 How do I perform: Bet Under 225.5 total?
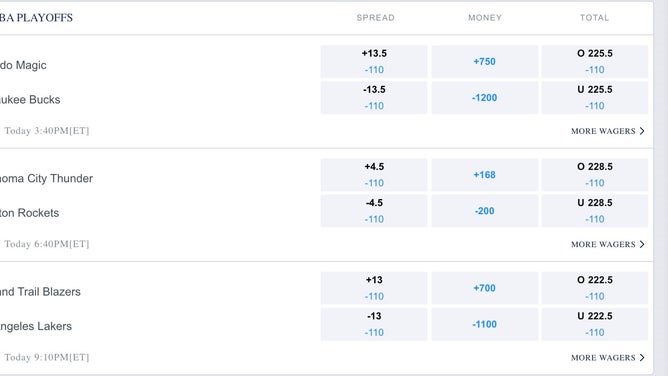click(595, 98)
